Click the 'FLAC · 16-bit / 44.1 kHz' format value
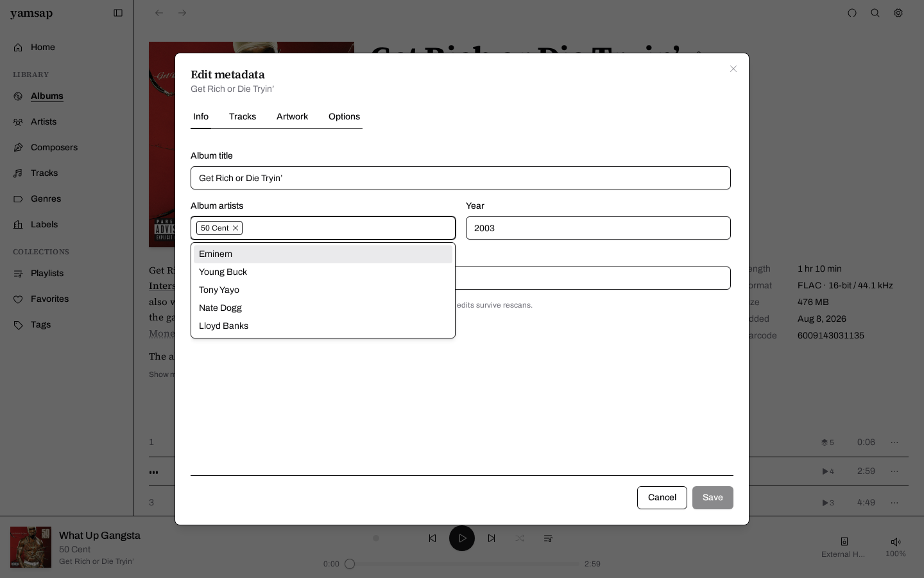The width and height of the screenshot is (924, 578). coord(845,286)
